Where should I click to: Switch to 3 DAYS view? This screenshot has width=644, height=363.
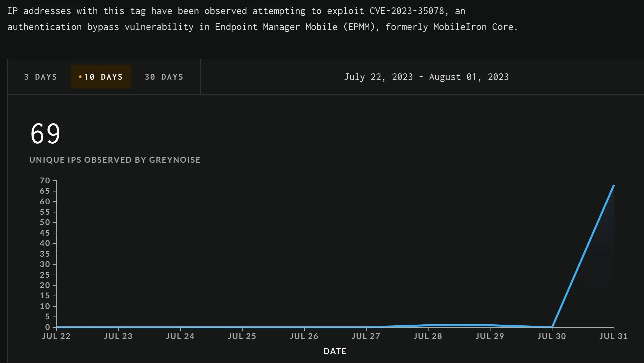tap(40, 77)
